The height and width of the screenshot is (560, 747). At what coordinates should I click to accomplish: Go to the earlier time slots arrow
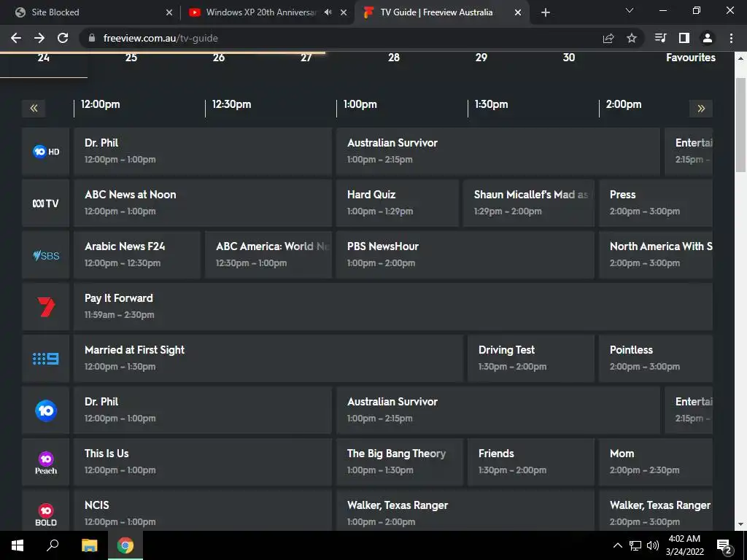[34, 108]
